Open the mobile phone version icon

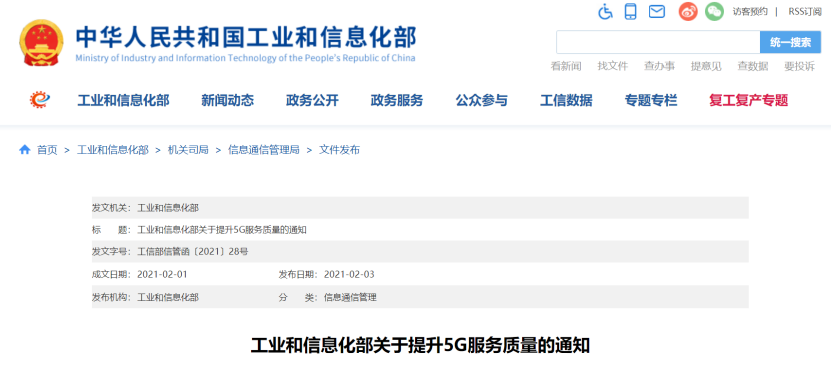click(x=630, y=11)
